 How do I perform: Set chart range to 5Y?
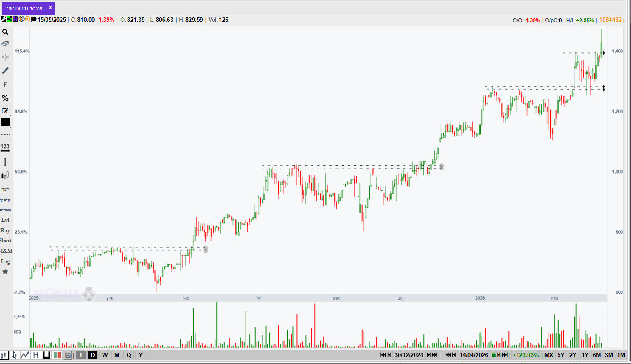[x=561, y=355]
